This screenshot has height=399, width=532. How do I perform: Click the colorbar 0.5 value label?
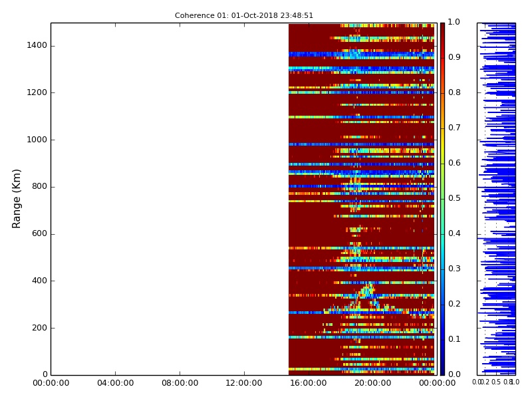click(x=454, y=198)
